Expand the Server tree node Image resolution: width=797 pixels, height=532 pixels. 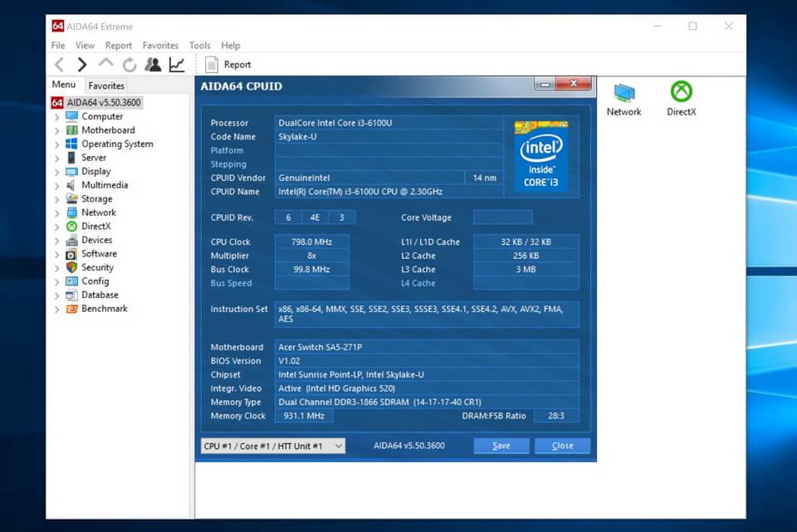(57, 158)
